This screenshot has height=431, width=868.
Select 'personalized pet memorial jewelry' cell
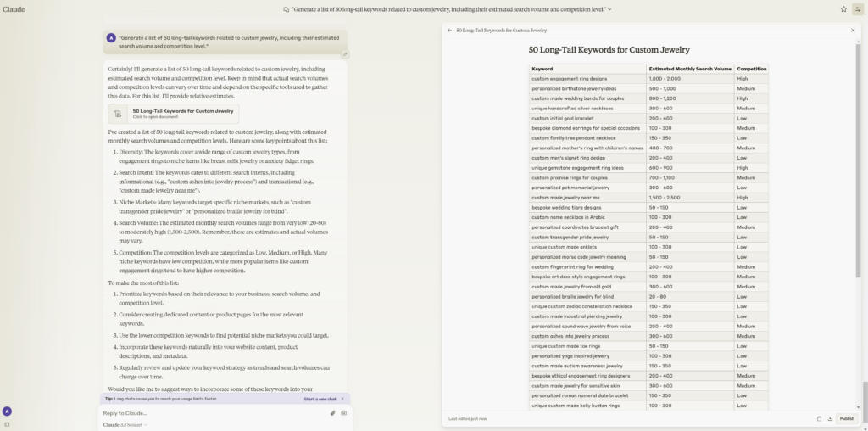[x=587, y=188]
